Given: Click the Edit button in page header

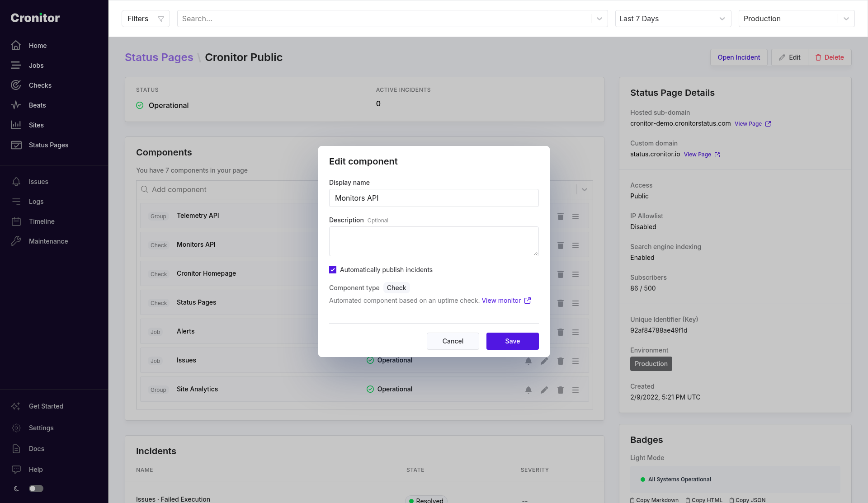Looking at the screenshot, I should (x=790, y=57).
